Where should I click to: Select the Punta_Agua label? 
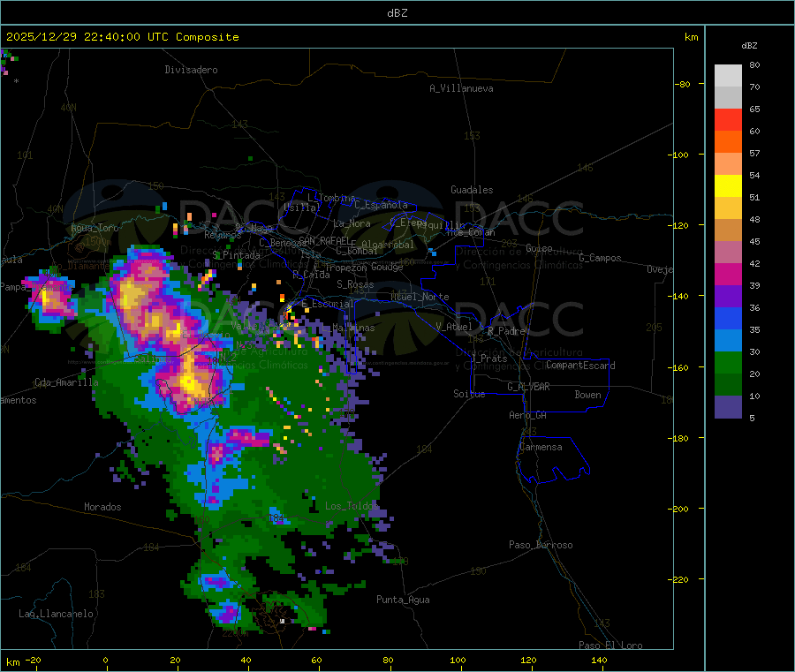point(403,600)
